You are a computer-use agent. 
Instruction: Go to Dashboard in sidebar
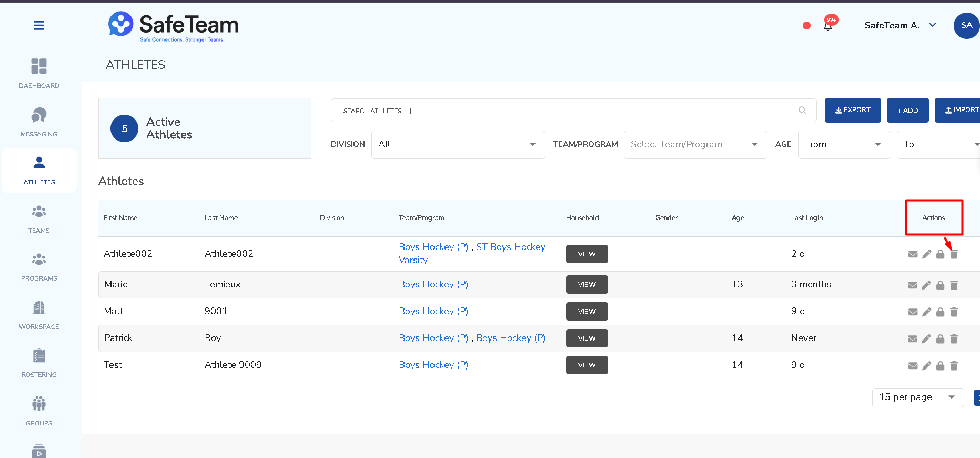coord(39,74)
